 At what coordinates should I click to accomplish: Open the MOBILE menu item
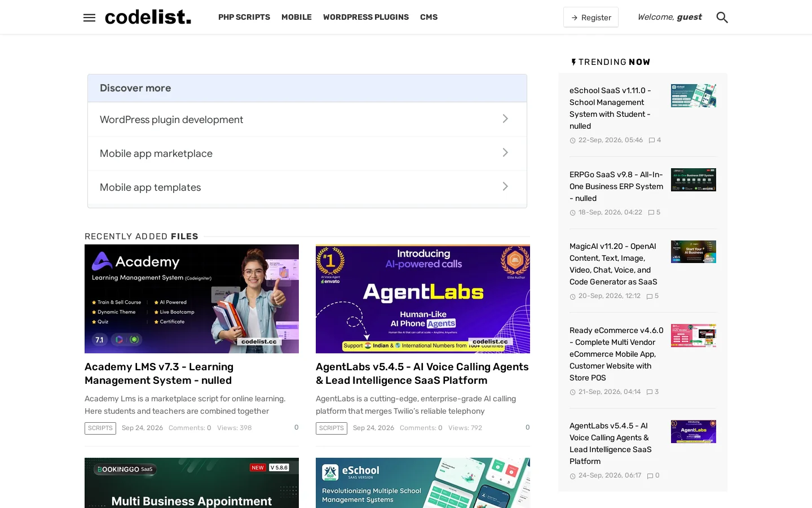[x=297, y=17]
